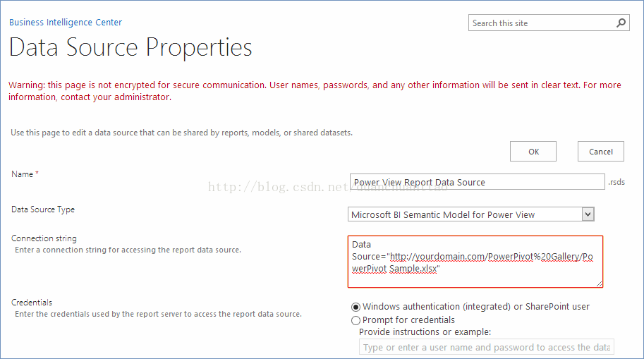Click the .rsds file extension label
Screen dimensions: 644x359
click(x=616, y=182)
